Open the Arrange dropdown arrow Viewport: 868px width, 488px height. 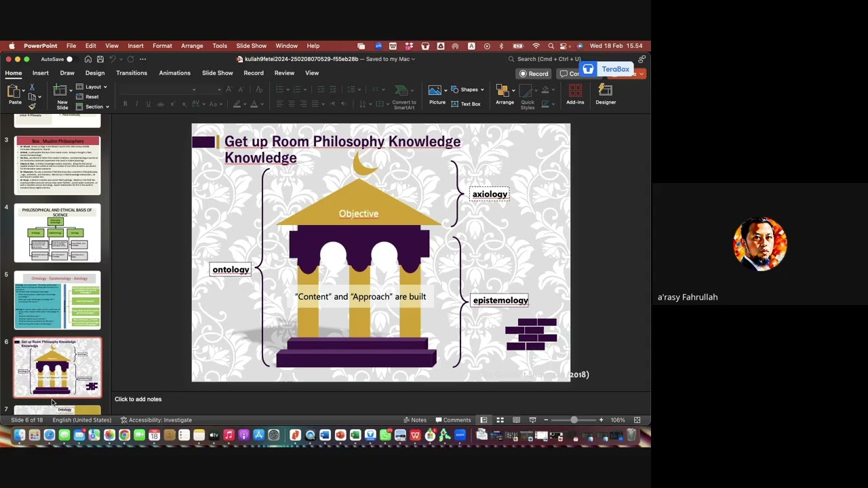pos(513,90)
